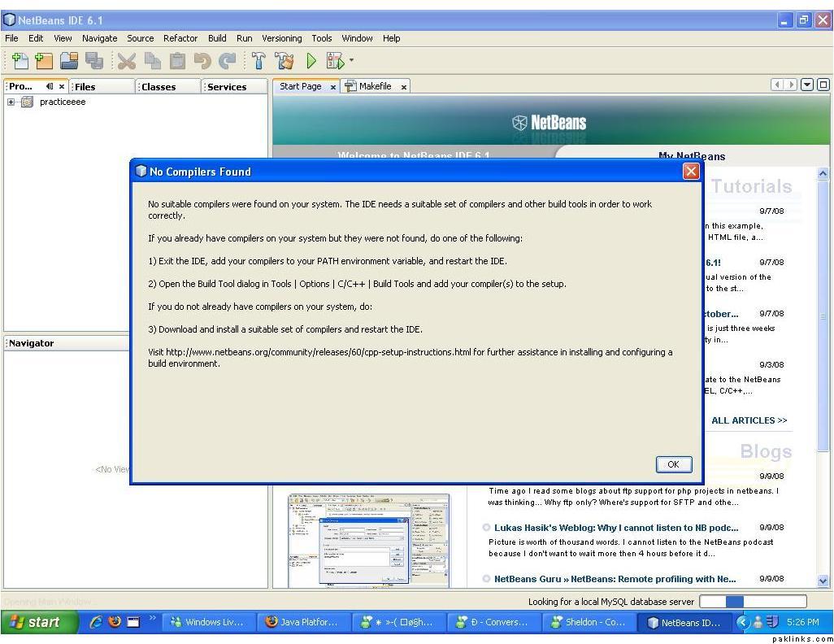Open the ALL ARTICLES link
Viewport: 834px width, 644px height.
pos(749,420)
